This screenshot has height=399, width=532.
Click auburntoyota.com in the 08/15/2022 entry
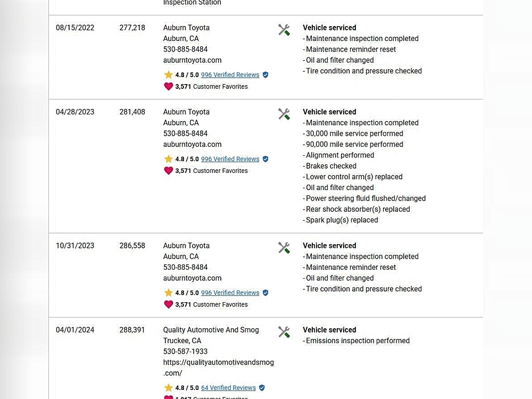click(x=192, y=60)
